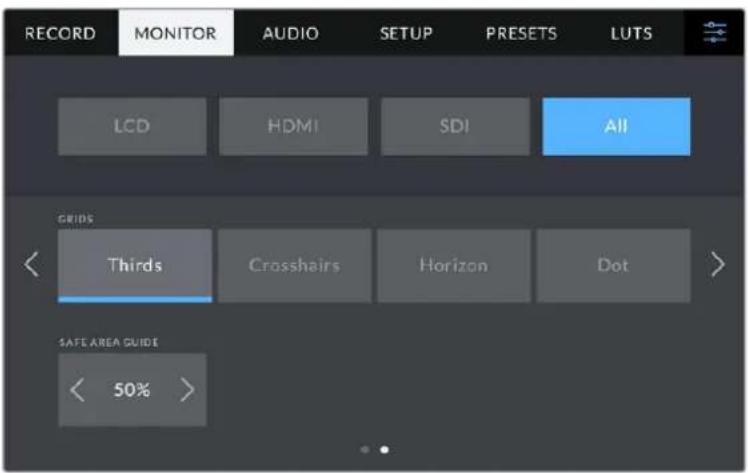Open the AUDIO tab
This screenshot has width=748, height=473.
(291, 33)
